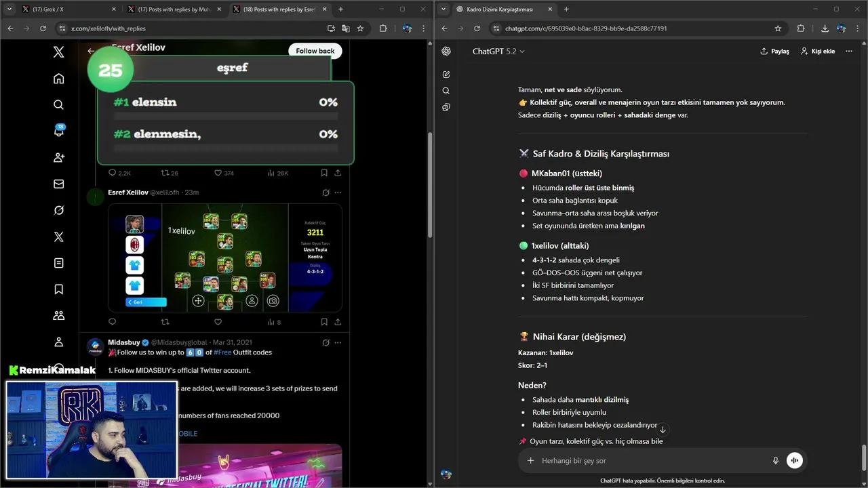Open #Free hashtag link in Midasbuy post
The height and width of the screenshot is (488, 868).
(222, 352)
